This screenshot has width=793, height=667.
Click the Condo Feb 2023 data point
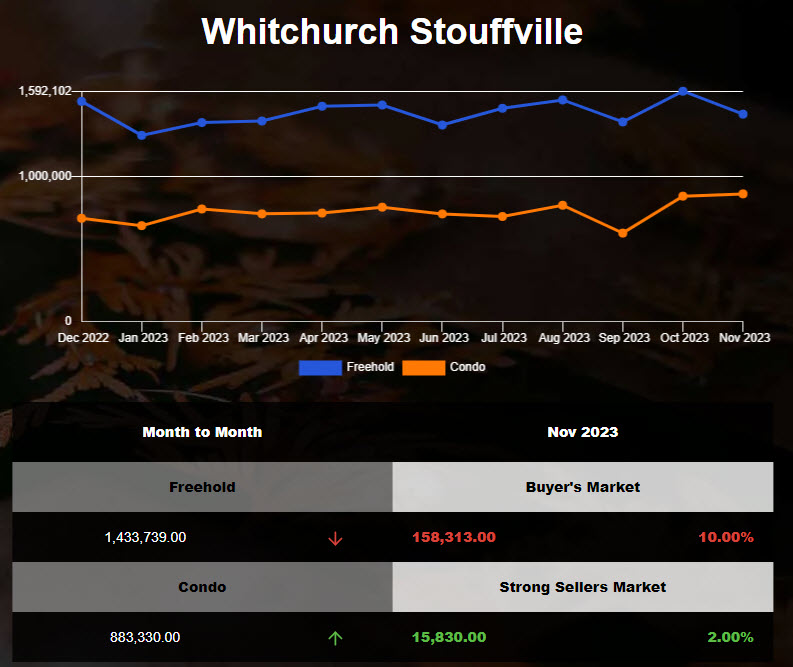coord(202,209)
